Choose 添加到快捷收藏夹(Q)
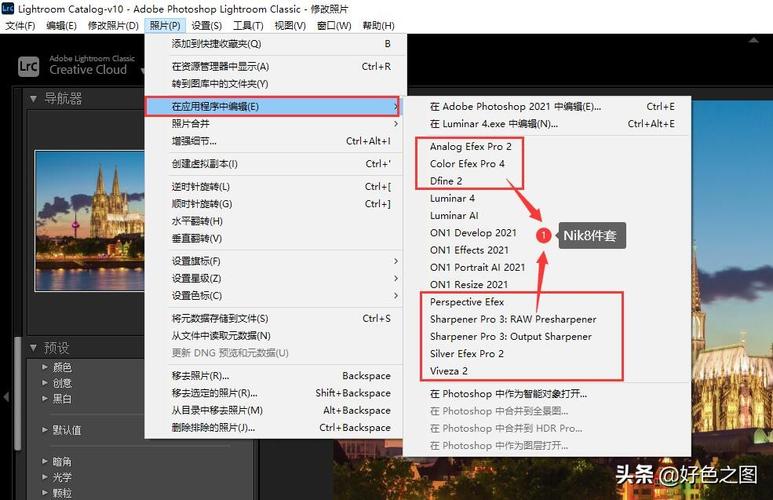This screenshot has width=773, height=500. (275, 44)
